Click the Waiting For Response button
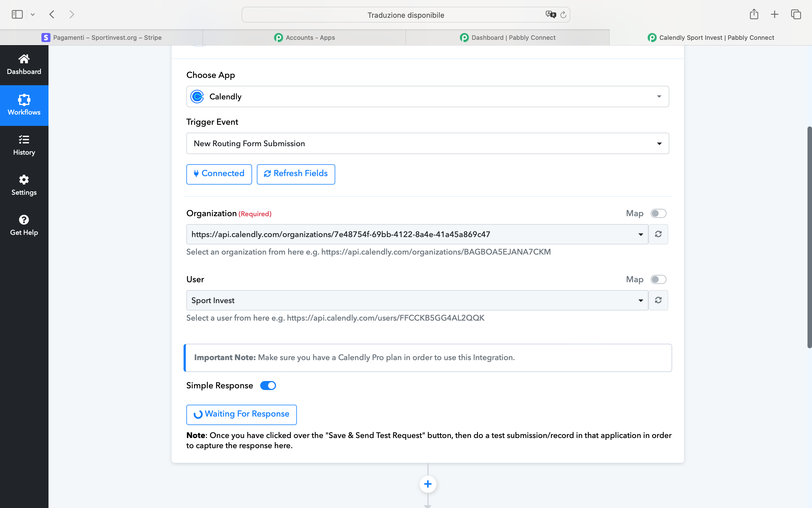This screenshot has height=508, width=812. 242,415
